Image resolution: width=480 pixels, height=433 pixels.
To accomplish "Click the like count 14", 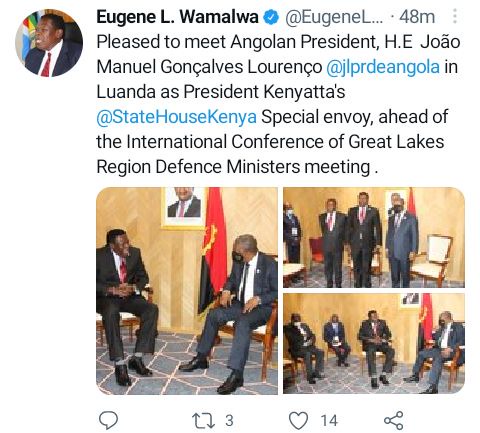I will (x=329, y=421).
